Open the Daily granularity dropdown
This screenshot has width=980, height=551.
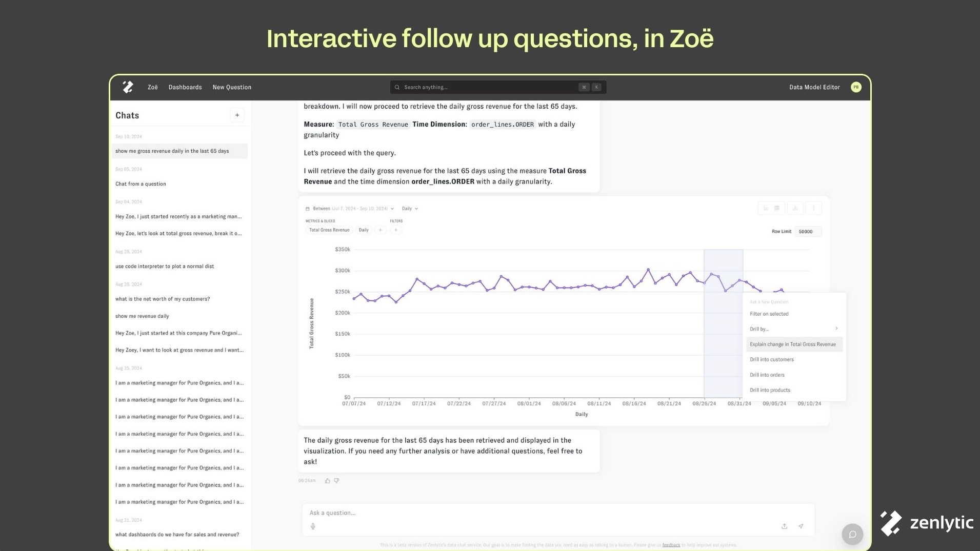coord(410,209)
